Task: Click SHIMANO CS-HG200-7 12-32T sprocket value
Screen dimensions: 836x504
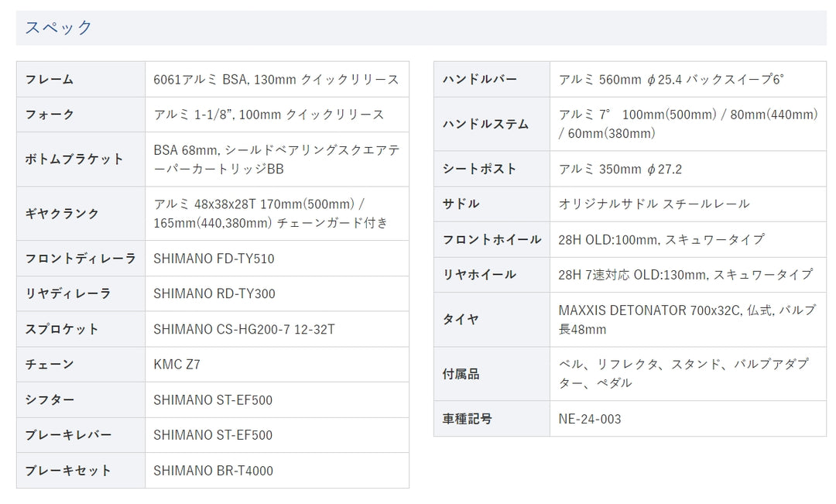Action: [244, 329]
